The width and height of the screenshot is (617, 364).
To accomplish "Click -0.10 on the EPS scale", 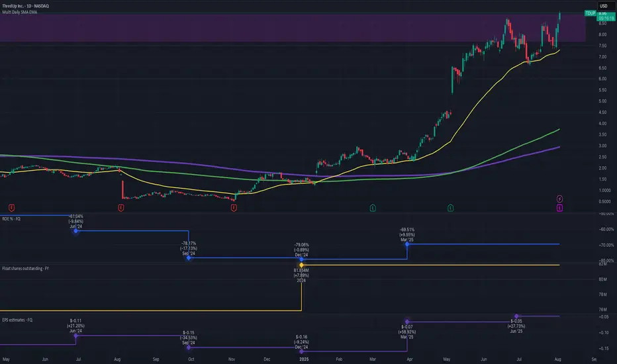I will coord(604,332).
